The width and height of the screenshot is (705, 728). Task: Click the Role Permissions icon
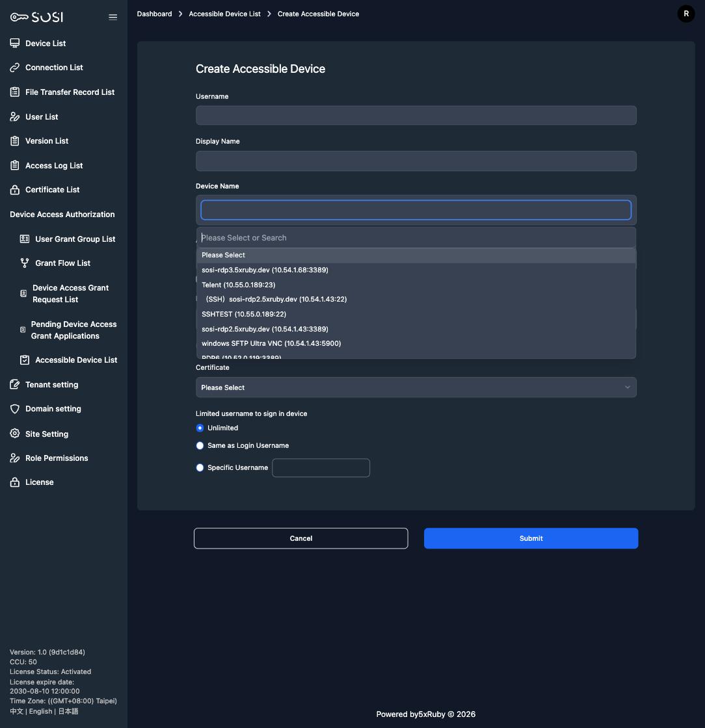coord(15,458)
